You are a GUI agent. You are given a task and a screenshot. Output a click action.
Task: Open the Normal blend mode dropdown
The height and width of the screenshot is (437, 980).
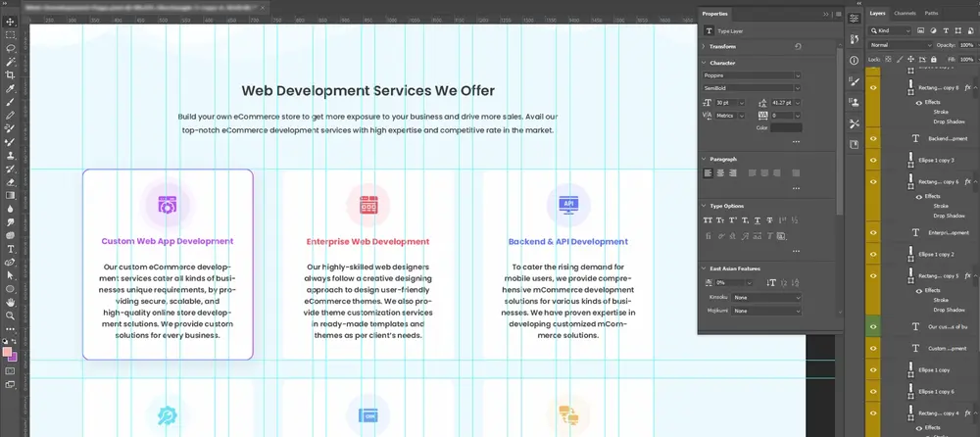pos(900,45)
